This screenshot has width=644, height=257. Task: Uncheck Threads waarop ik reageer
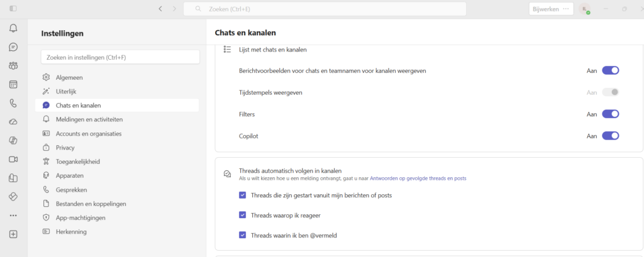tap(243, 215)
